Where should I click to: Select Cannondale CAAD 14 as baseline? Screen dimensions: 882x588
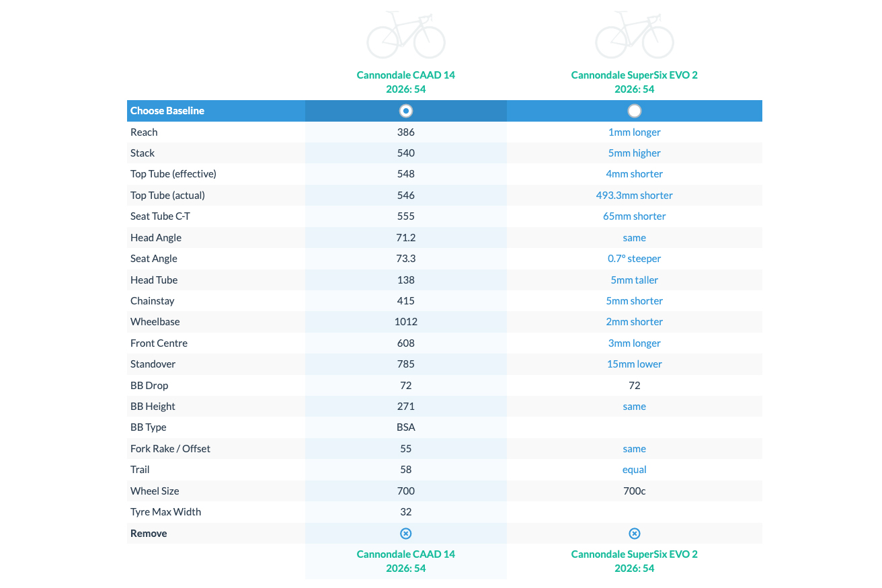click(406, 111)
